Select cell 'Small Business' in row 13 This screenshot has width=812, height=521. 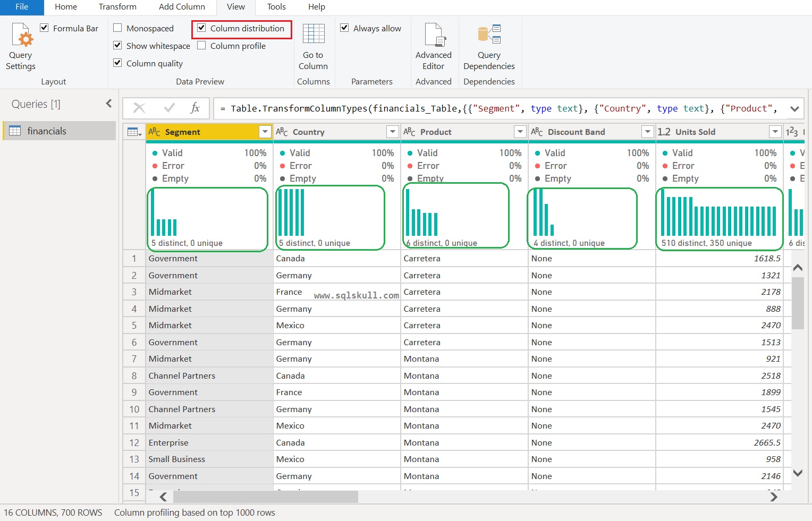[209, 459]
